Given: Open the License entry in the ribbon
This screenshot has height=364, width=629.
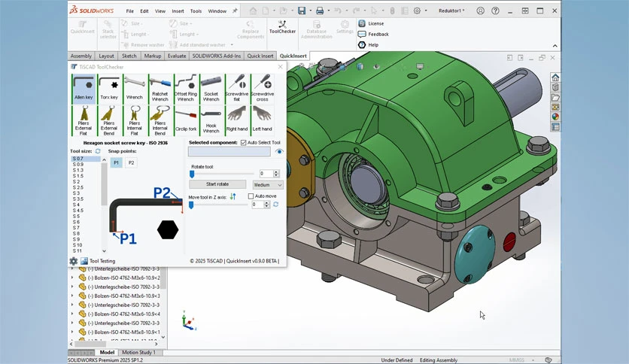Looking at the screenshot, I should coord(372,23).
